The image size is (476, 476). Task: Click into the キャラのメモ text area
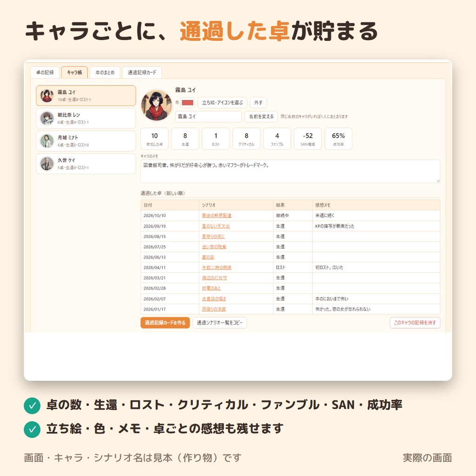290,171
